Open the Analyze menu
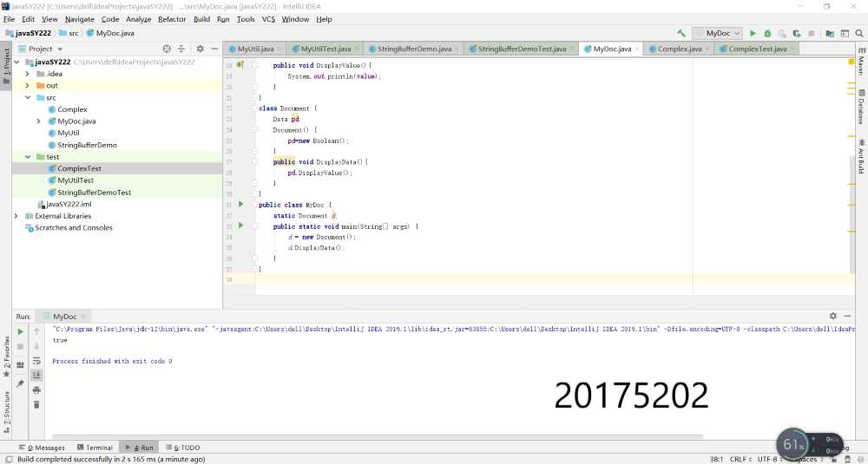The image size is (868, 464). click(x=138, y=19)
